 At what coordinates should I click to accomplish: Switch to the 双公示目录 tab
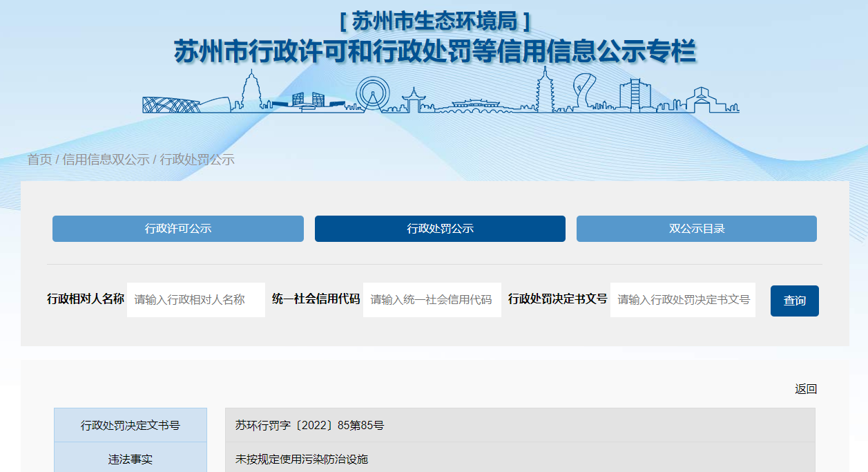(697, 229)
